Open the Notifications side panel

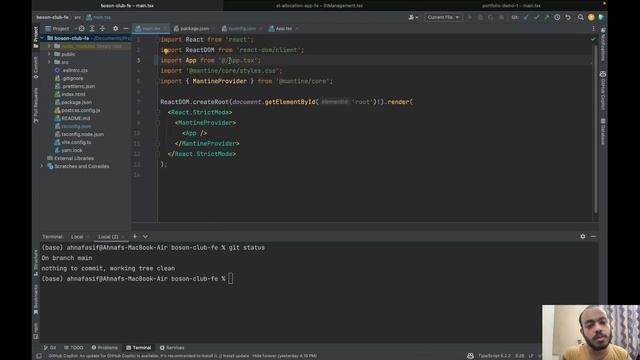point(603,44)
